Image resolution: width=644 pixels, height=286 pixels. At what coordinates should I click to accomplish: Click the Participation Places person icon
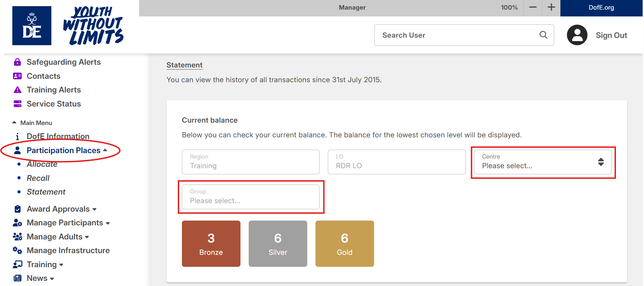[17, 150]
